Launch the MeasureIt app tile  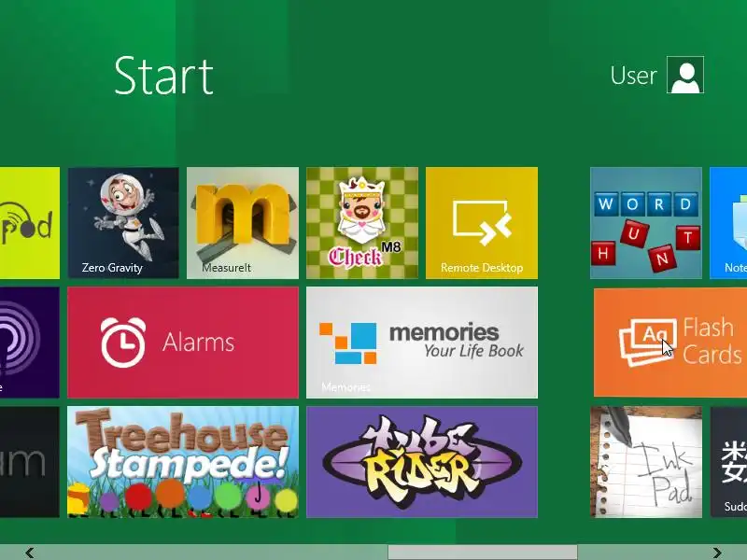coord(243,223)
